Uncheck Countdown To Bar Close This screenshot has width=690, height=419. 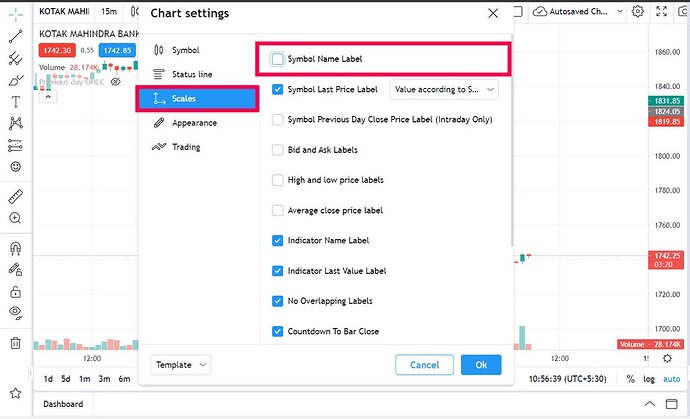(277, 331)
